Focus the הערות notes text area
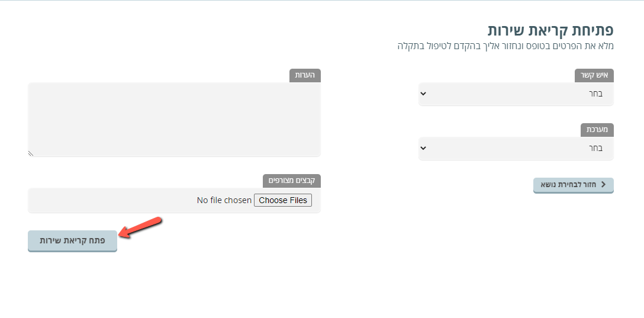The height and width of the screenshot is (318, 644). (x=174, y=120)
